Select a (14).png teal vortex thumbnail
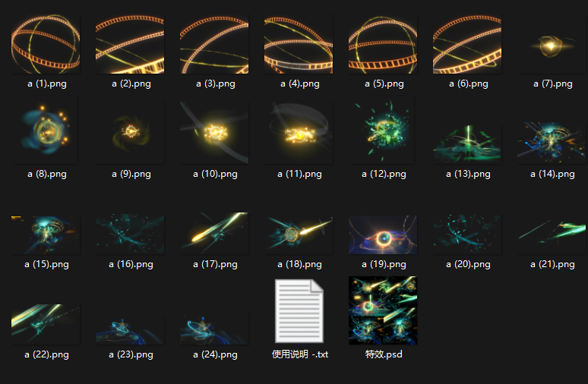The width and height of the screenshot is (588, 384). [x=552, y=143]
